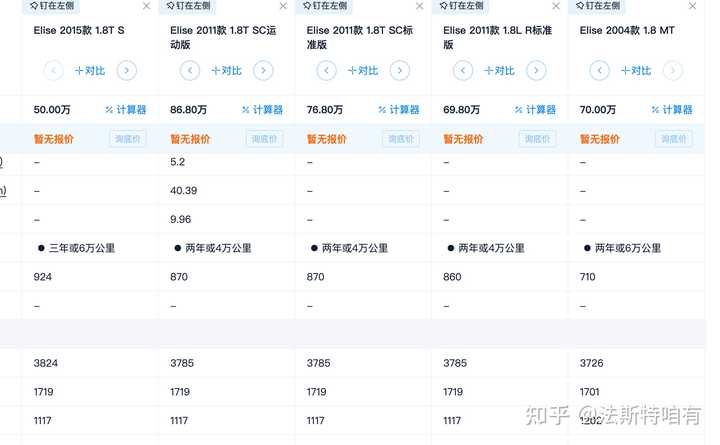Image resolution: width=720 pixels, height=445 pixels.
Task: Move Elise 2011款 1.8T SC运动版 column right
Action: [x=263, y=71]
